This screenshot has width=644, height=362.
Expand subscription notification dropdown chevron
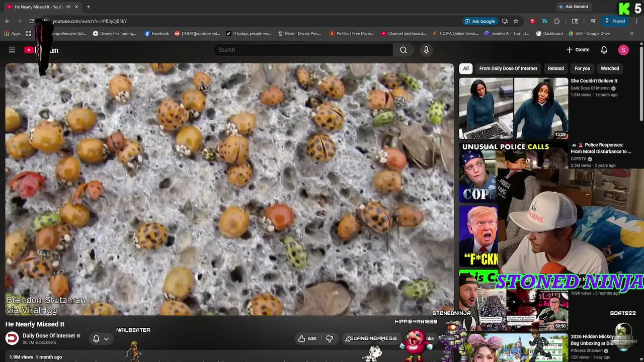pyautogui.click(x=106, y=339)
